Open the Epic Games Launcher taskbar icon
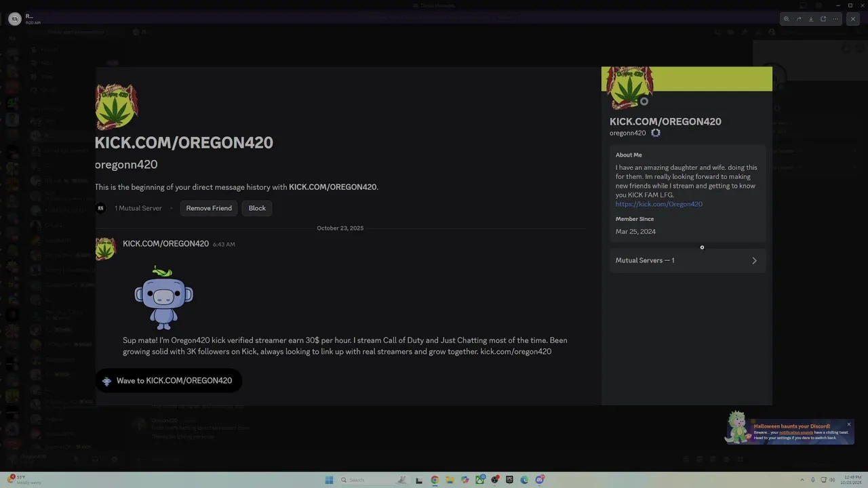868x488 pixels. pos(510,480)
